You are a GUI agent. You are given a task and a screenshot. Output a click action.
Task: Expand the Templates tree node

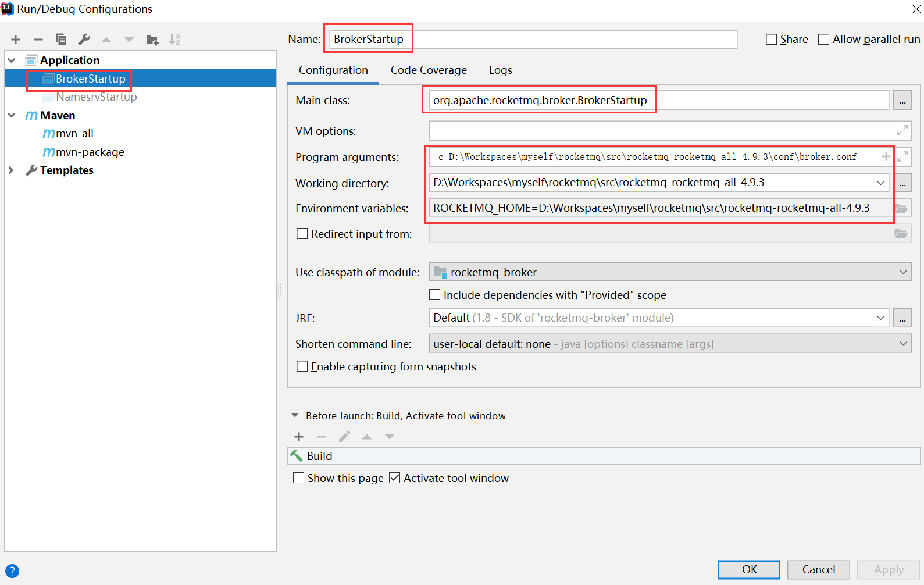pyautogui.click(x=11, y=170)
